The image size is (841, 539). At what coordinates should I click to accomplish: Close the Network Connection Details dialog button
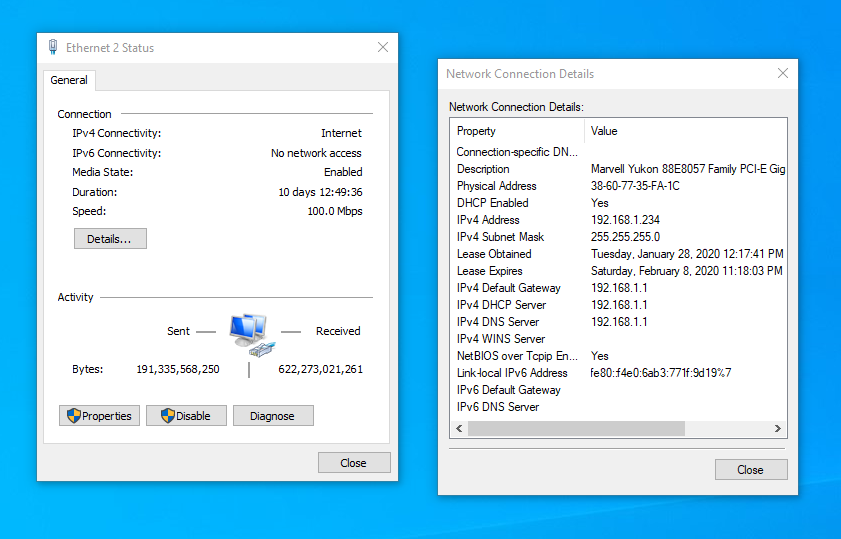coord(751,470)
